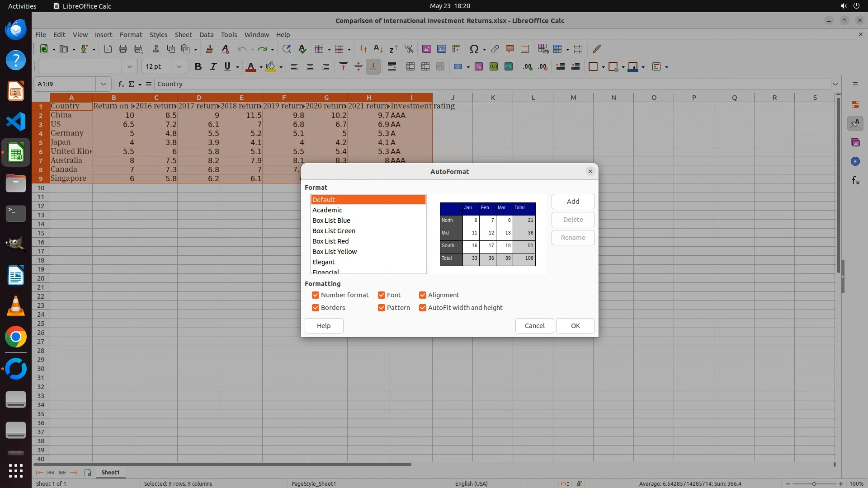Viewport: 868px width, 488px height.
Task: Click the Italic formatting icon
Action: (x=212, y=66)
